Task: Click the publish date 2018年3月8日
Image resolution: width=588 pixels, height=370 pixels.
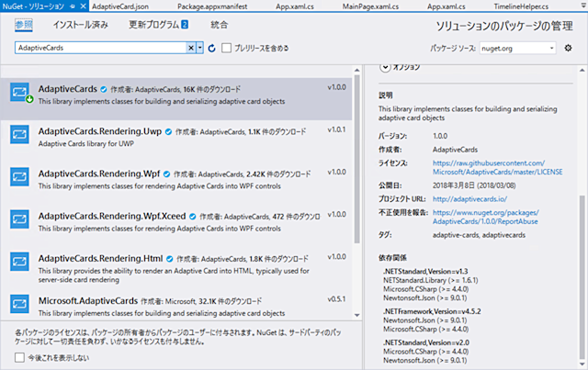Action: click(x=474, y=185)
